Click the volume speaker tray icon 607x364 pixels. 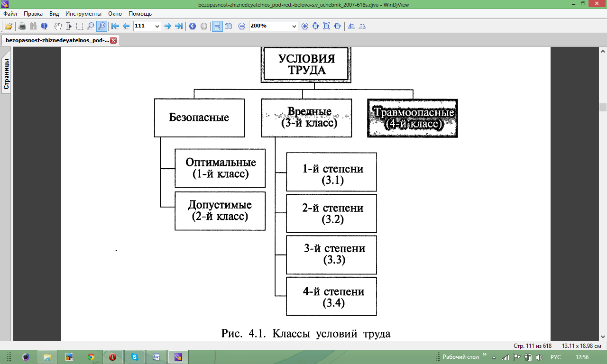point(539,357)
